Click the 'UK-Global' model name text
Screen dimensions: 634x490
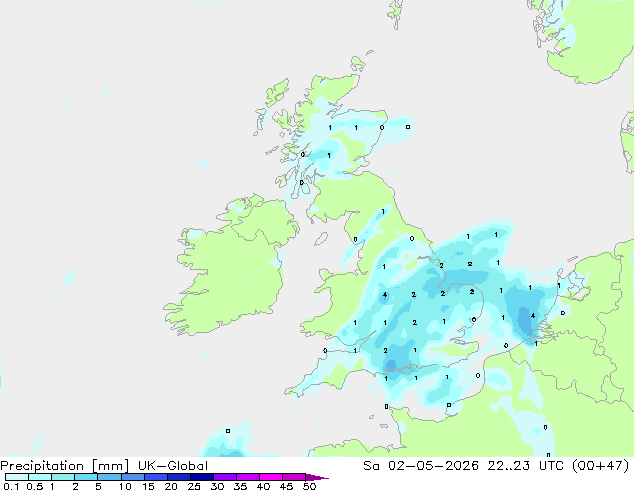[x=173, y=466]
